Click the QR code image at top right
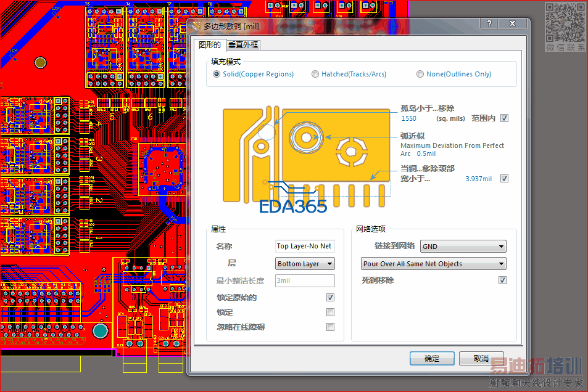The image size is (588, 392). click(x=565, y=22)
